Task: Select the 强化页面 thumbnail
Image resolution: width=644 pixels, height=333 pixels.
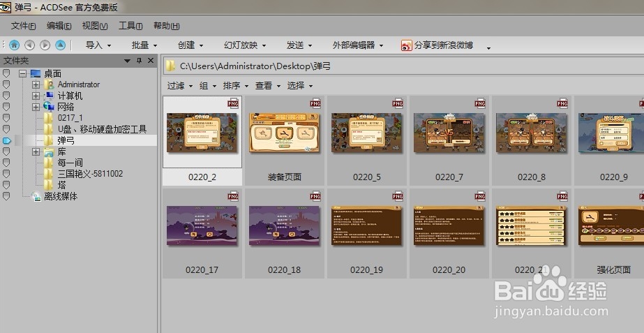Action: (x=610, y=233)
